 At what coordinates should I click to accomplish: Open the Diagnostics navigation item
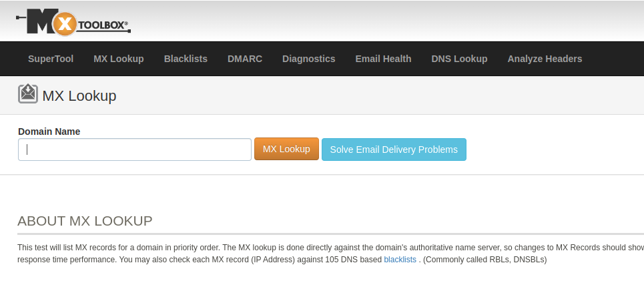(x=309, y=59)
